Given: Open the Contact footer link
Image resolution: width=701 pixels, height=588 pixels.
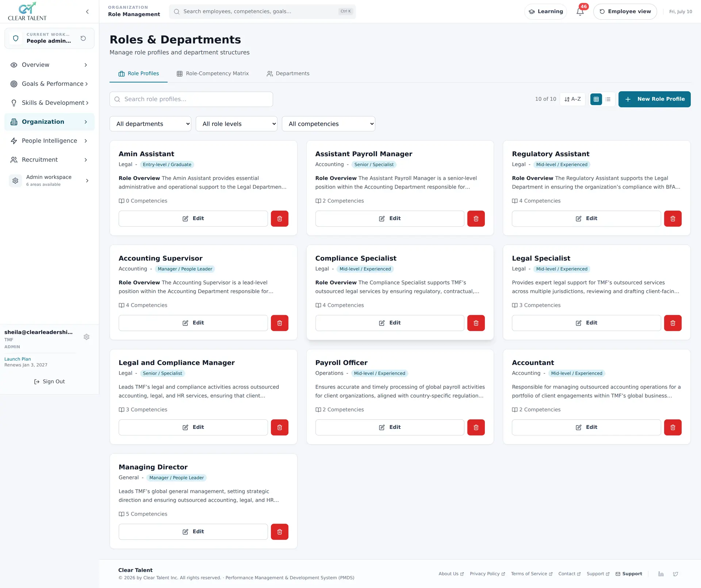Looking at the screenshot, I should coord(569,574).
